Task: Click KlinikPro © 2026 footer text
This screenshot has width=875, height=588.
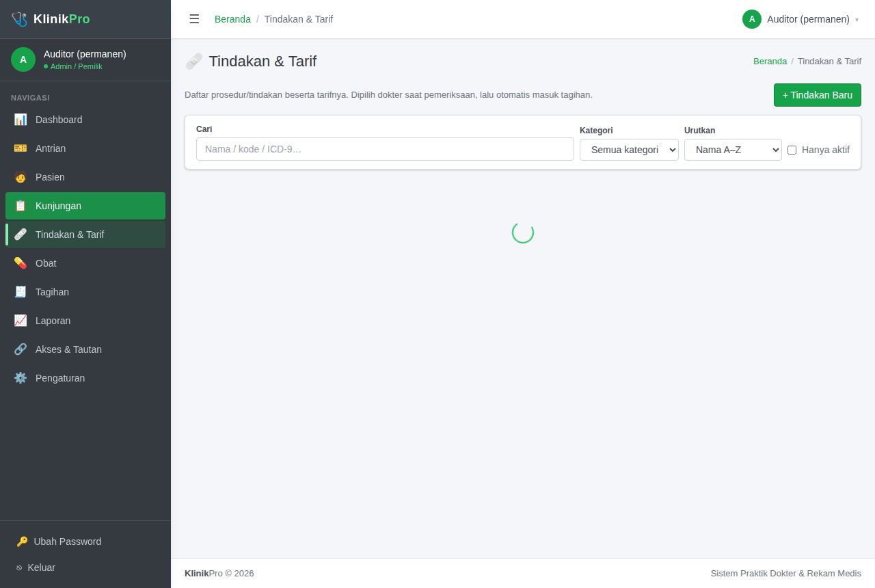Action: (x=219, y=574)
